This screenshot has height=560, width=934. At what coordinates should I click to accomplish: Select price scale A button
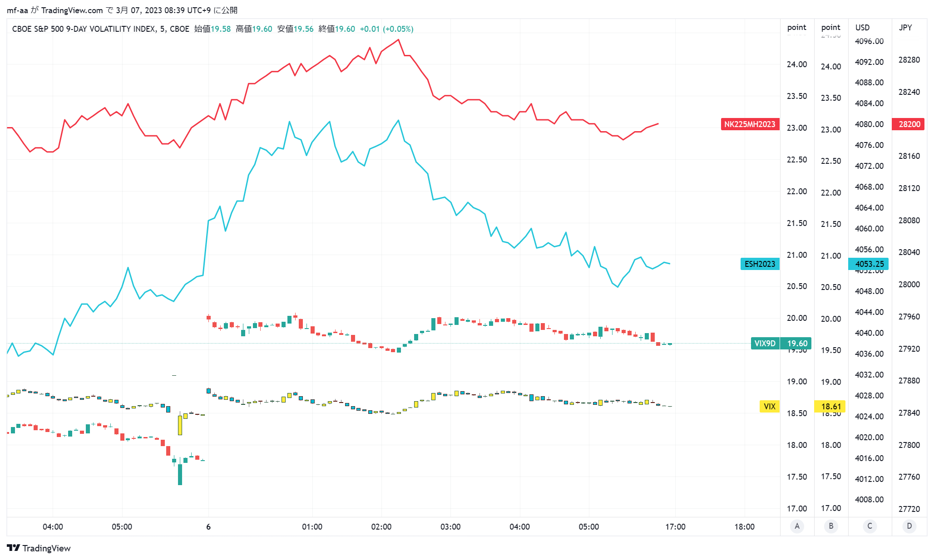(x=797, y=526)
